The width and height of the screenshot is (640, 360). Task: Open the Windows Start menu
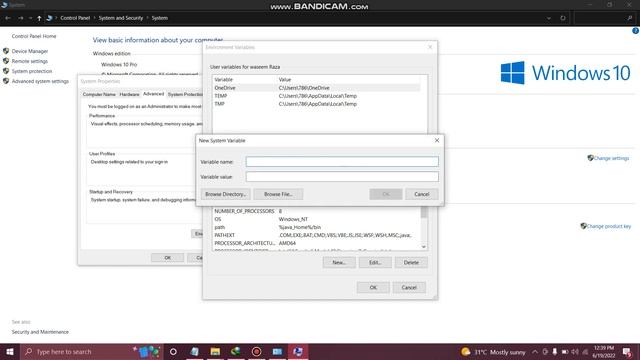click(x=10, y=351)
